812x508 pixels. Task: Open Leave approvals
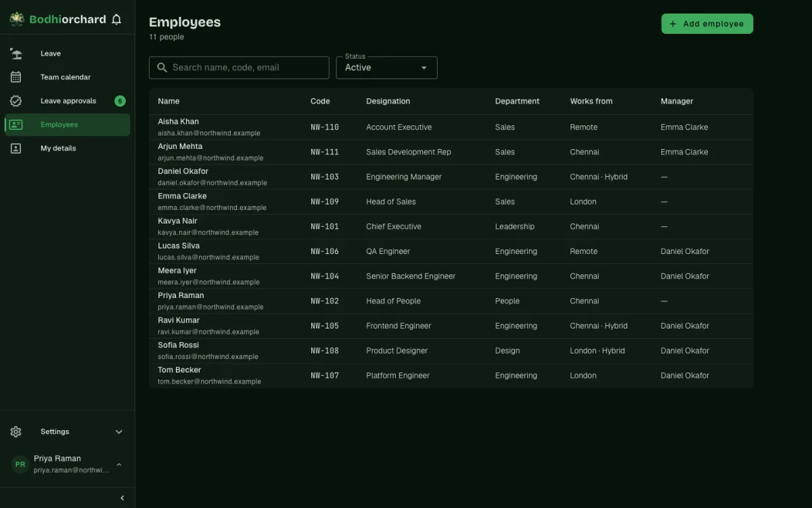coord(68,101)
